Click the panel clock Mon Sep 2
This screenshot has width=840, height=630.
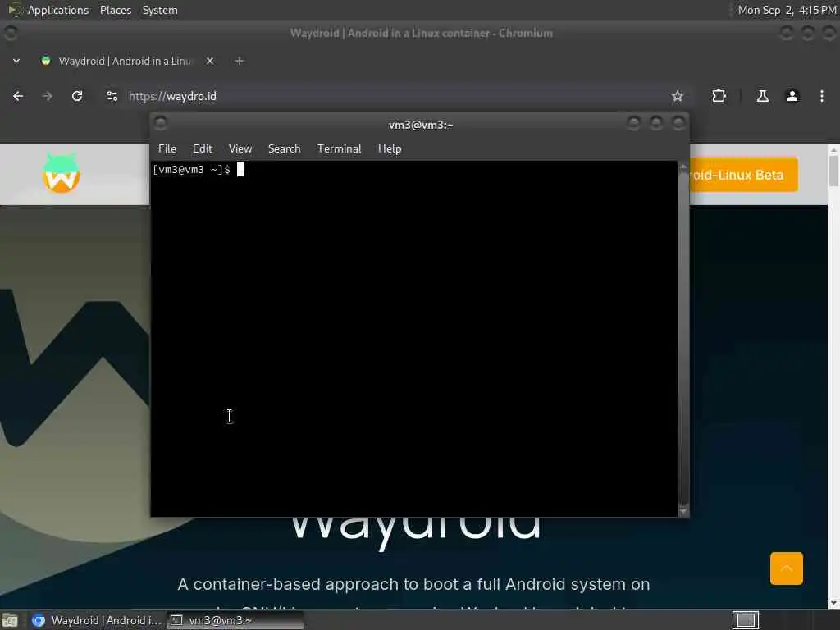(787, 10)
